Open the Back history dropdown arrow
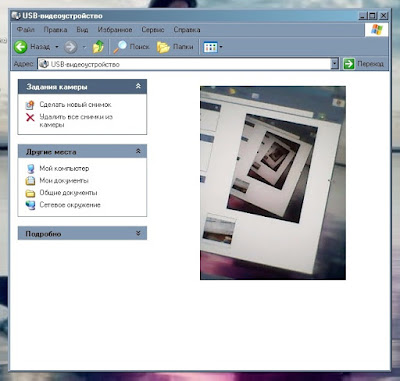 (x=57, y=47)
